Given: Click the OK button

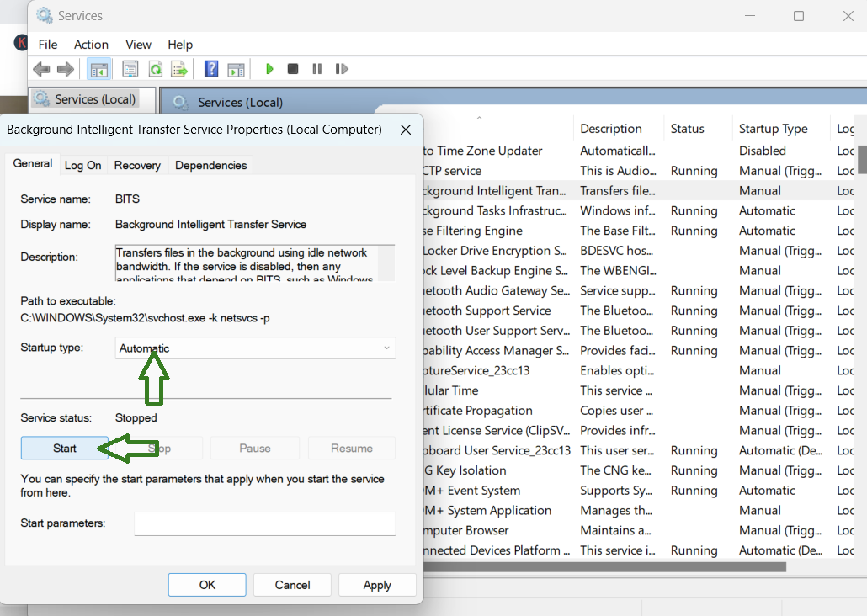Looking at the screenshot, I should tap(207, 585).
